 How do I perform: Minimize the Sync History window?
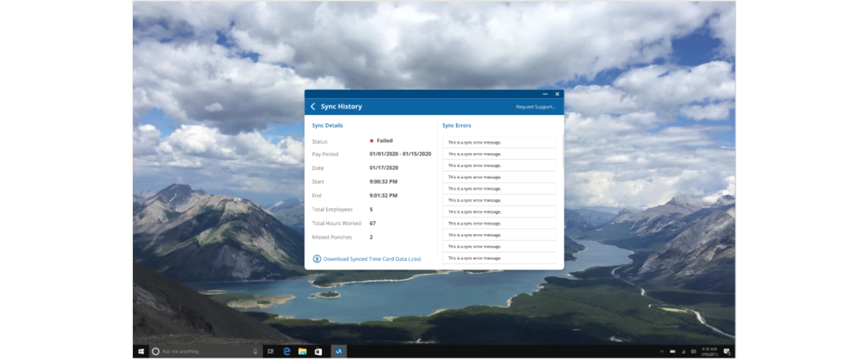click(x=545, y=94)
